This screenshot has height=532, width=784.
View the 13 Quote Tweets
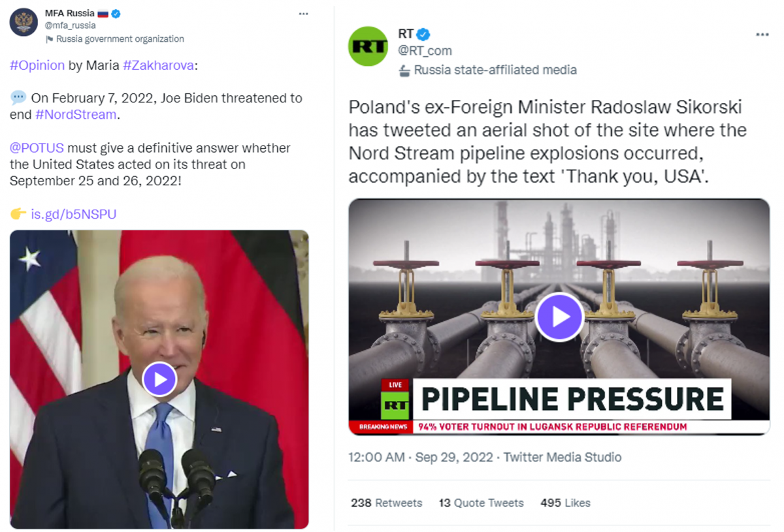[x=482, y=503]
